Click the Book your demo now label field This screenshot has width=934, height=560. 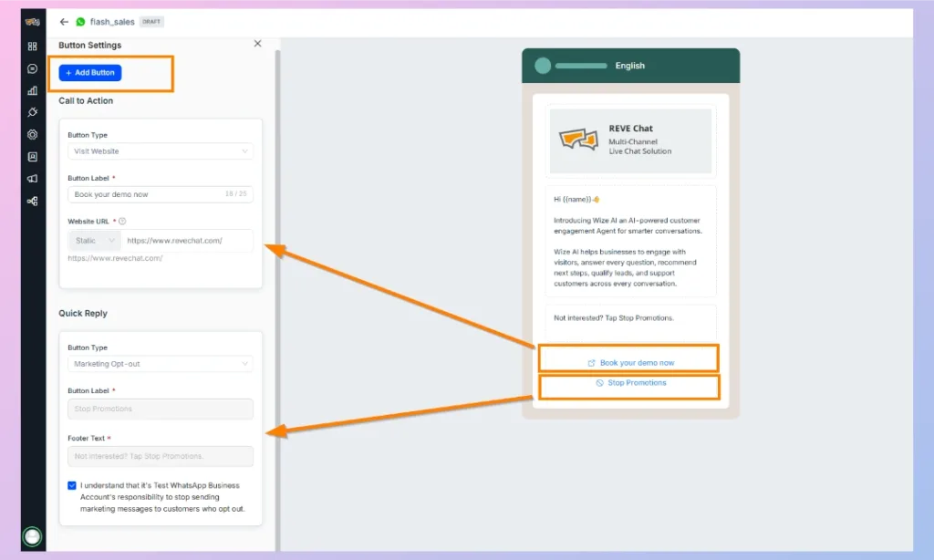point(161,194)
